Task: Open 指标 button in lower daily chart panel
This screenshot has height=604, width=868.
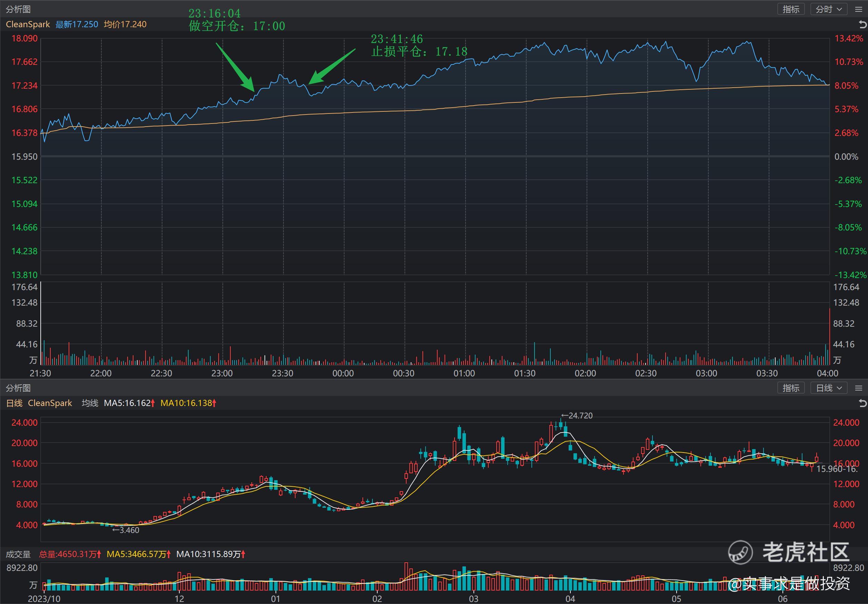Action: (791, 388)
